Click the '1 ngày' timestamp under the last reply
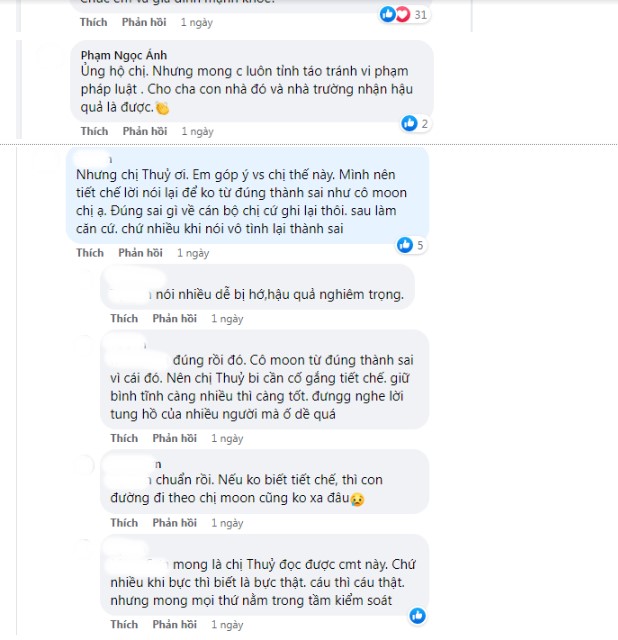This screenshot has width=618, height=640. coord(227,625)
